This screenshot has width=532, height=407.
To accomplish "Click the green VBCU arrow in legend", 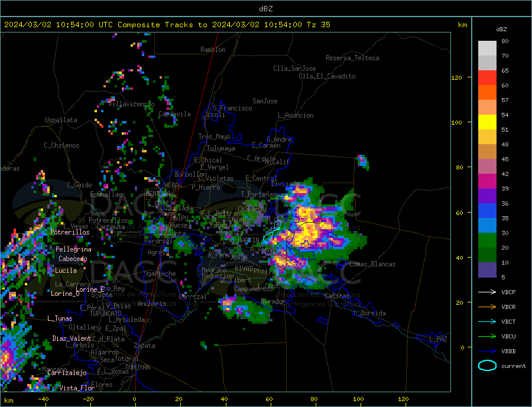I will (488, 337).
